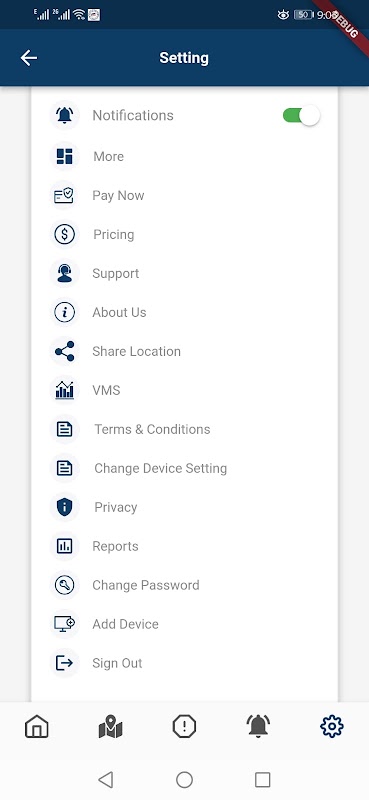Viewport: 369px width, 800px height.
Task: Select Change Device Setting entry
Action: (x=160, y=468)
